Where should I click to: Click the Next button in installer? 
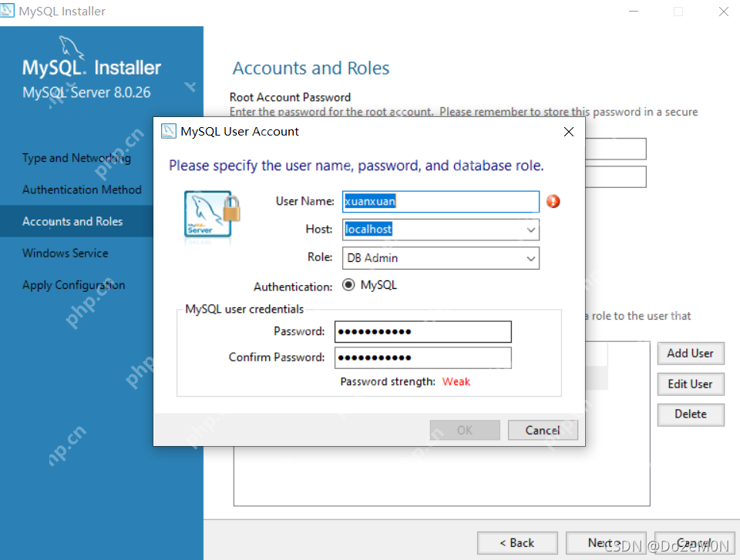tap(604, 543)
